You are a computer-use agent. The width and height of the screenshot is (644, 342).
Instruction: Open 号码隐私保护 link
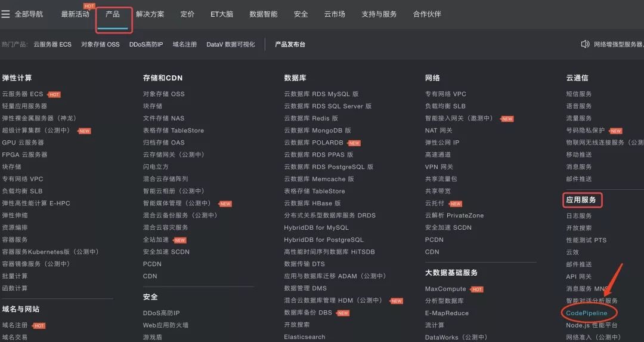(x=586, y=130)
